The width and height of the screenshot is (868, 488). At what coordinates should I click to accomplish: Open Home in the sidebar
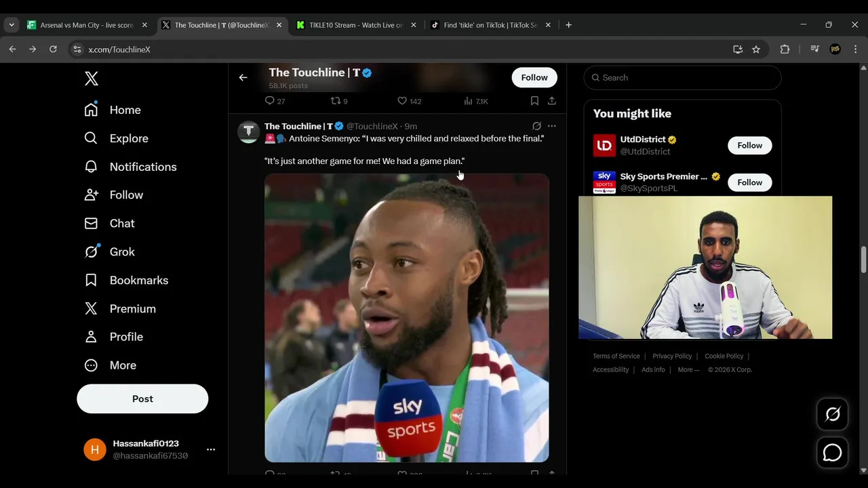click(x=113, y=110)
